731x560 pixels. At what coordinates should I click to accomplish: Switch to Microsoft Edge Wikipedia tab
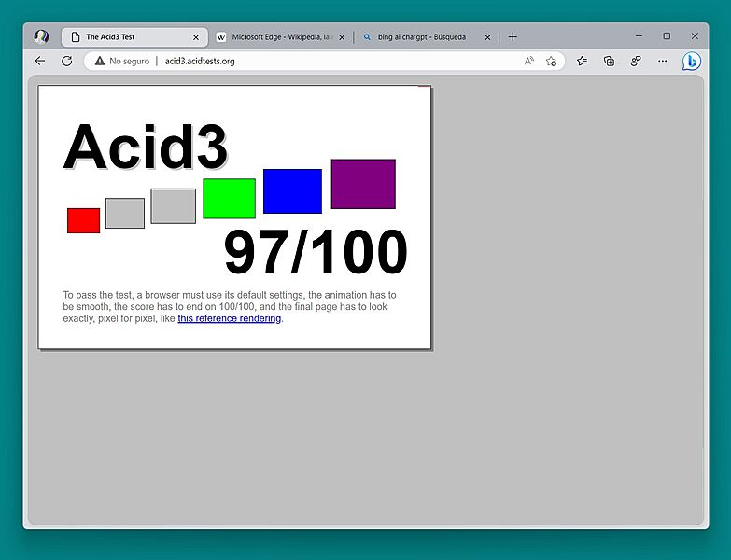pyautogui.click(x=281, y=37)
